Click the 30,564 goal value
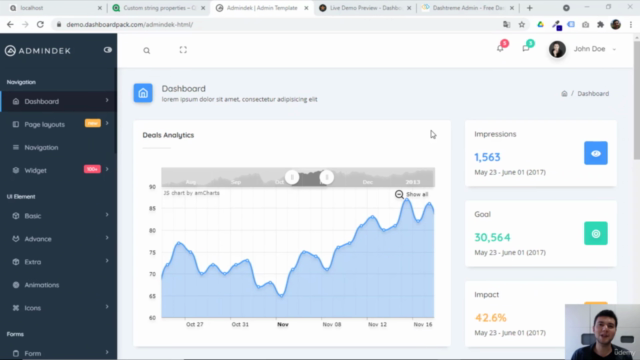This screenshot has width=640, height=360. point(492,238)
